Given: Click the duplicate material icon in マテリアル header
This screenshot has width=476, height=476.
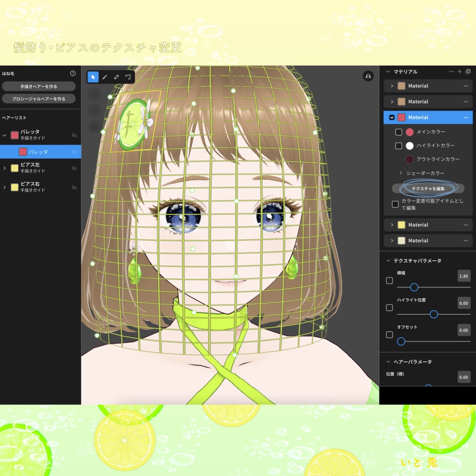Looking at the screenshot, I should (469, 72).
